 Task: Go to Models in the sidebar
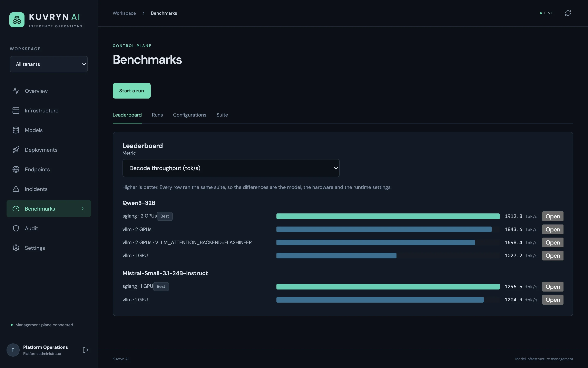tap(49, 130)
